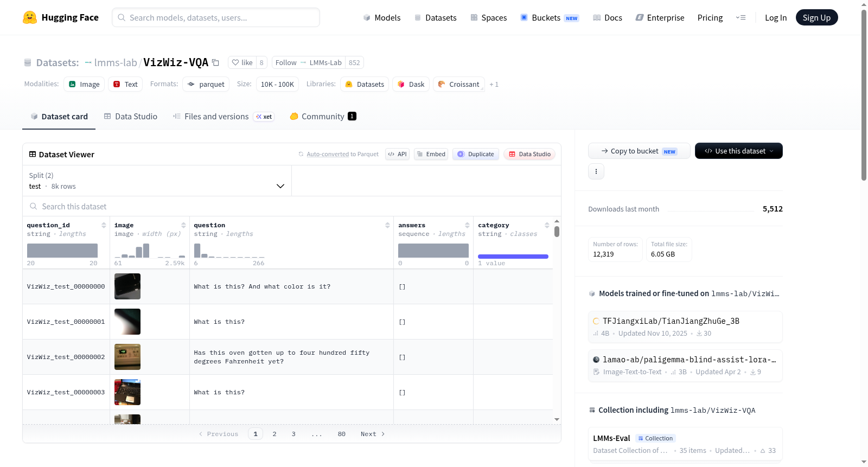
Task: Go to page 3 of dataset
Action: click(293, 434)
